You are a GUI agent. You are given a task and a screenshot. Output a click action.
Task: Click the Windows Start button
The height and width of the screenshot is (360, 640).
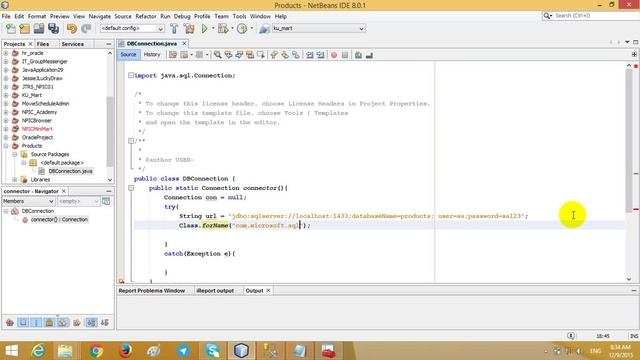coord(11,351)
